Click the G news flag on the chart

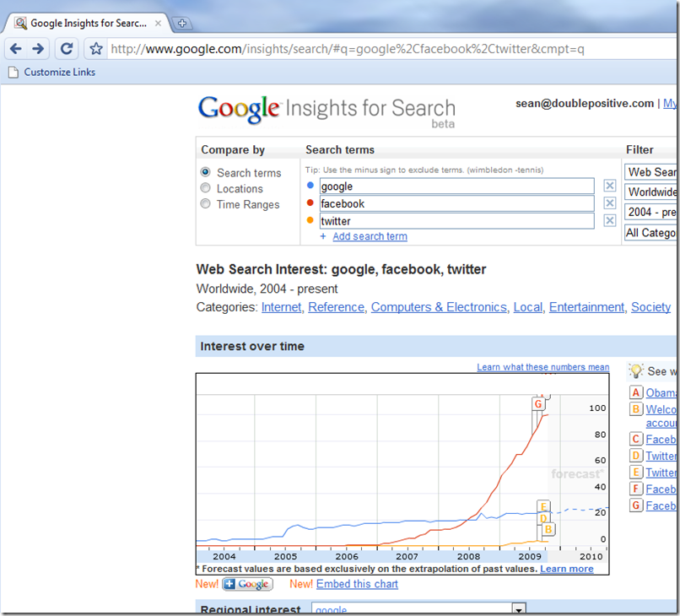click(538, 404)
